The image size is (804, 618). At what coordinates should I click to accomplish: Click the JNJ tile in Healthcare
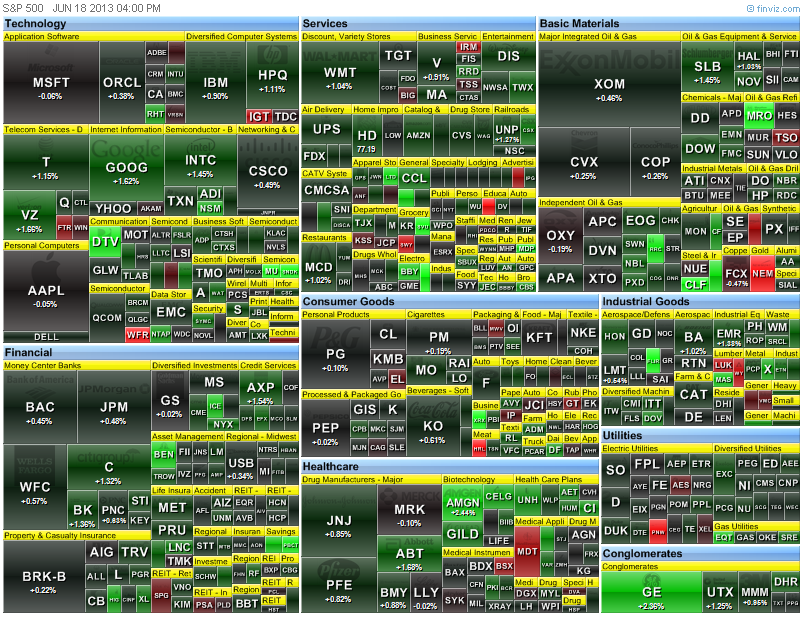click(338, 523)
